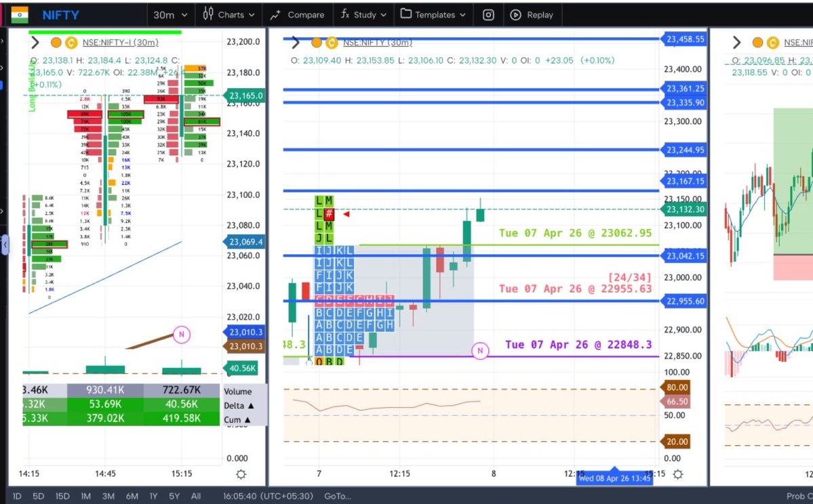Click the 23,069.4 blue price tag
The image size is (813, 504).
[245, 241]
